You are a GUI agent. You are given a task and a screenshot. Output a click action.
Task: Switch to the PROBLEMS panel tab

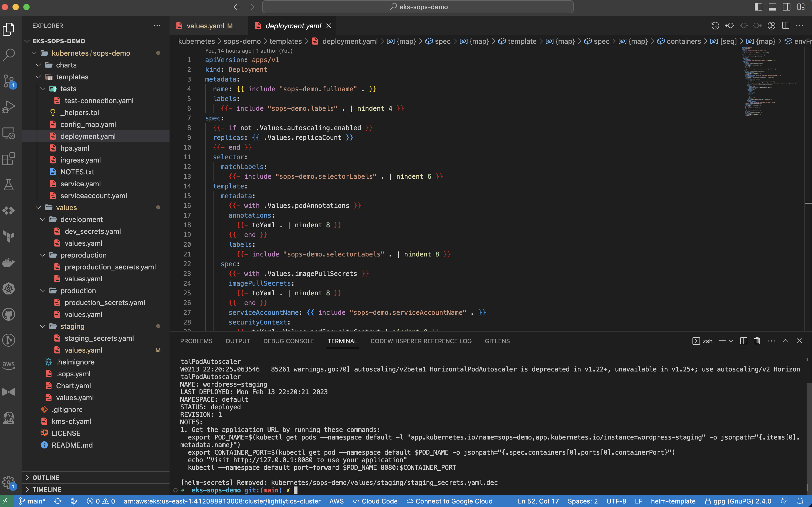(196, 341)
